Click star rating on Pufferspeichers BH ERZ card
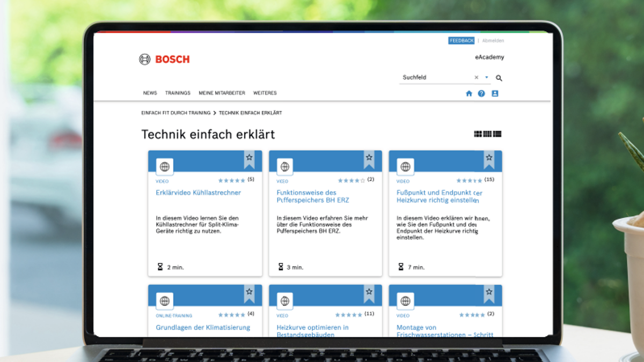 point(352,181)
